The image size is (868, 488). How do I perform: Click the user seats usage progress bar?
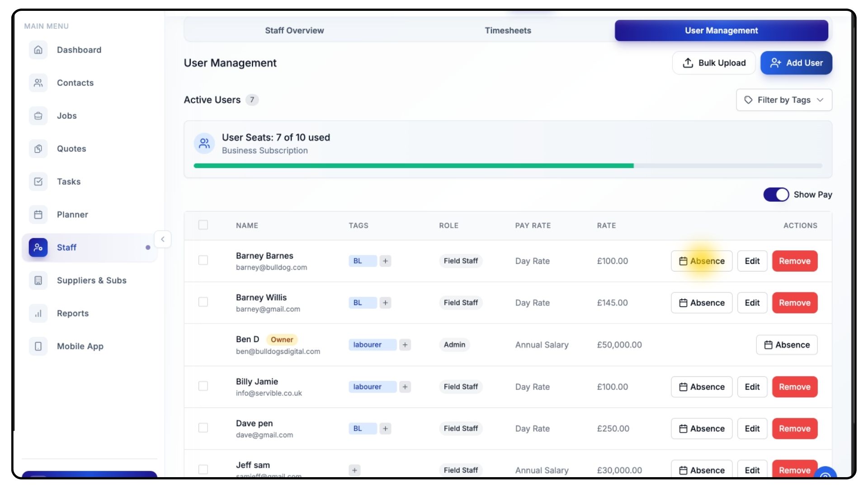pyautogui.click(x=508, y=166)
